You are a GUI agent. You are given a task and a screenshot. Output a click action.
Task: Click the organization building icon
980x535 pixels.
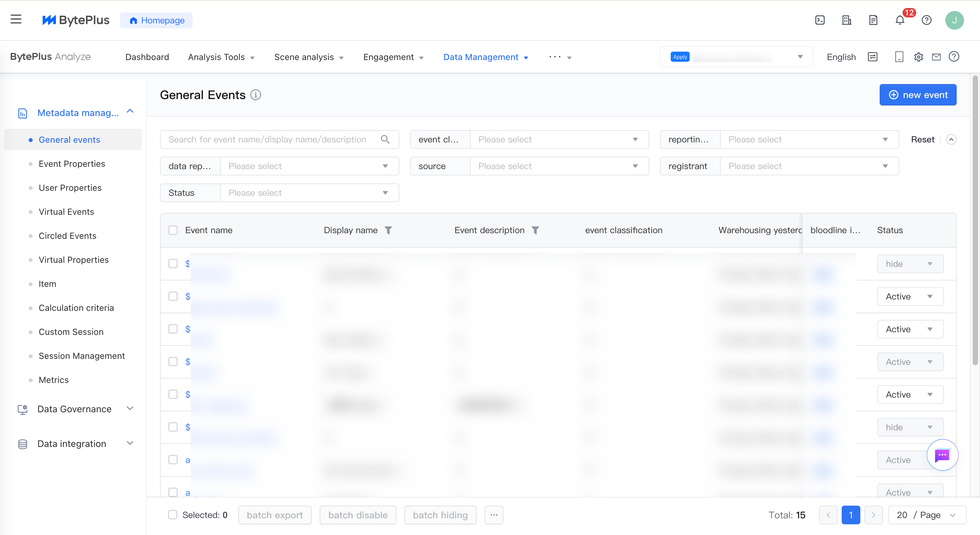(846, 20)
